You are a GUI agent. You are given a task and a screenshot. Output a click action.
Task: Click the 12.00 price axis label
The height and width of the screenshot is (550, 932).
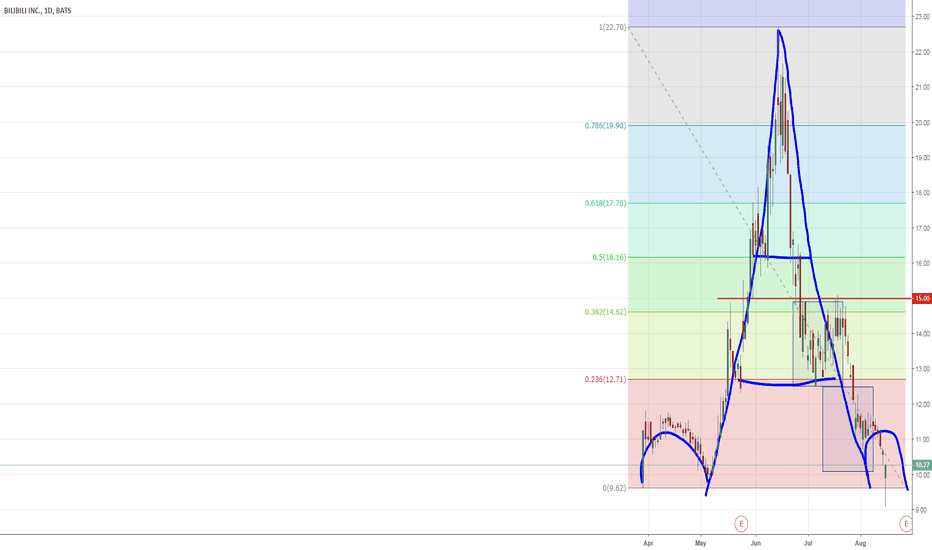(922, 404)
